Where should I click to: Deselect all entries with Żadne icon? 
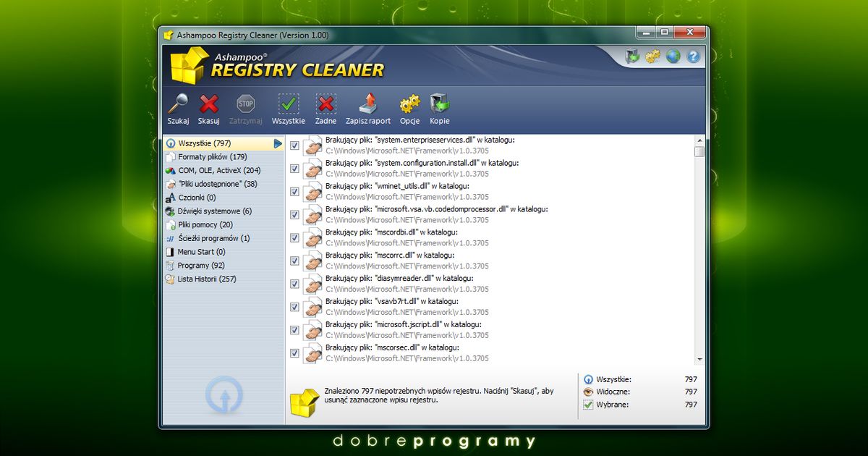[325, 104]
